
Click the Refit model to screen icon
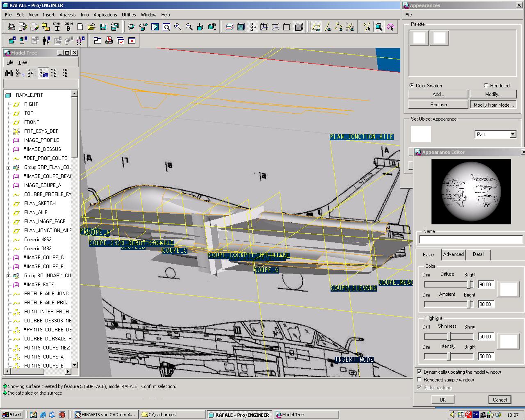coord(201,27)
